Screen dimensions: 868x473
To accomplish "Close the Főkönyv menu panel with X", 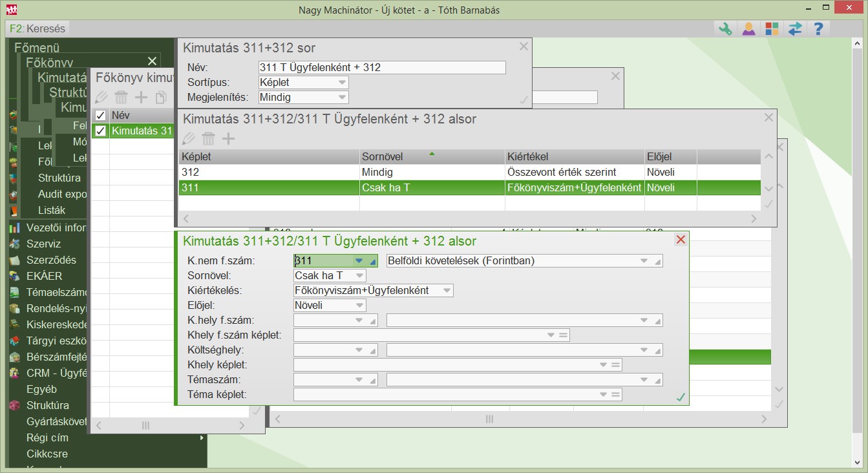I will [x=152, y=61].
